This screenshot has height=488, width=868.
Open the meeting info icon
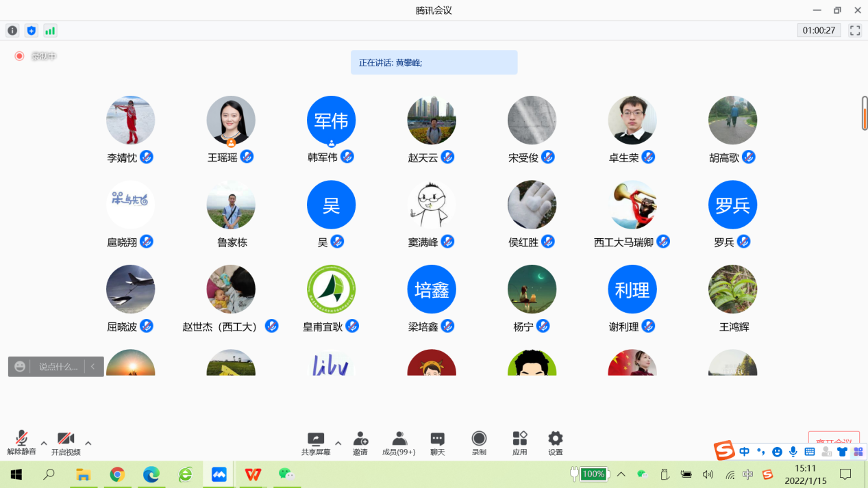[12, 31]
